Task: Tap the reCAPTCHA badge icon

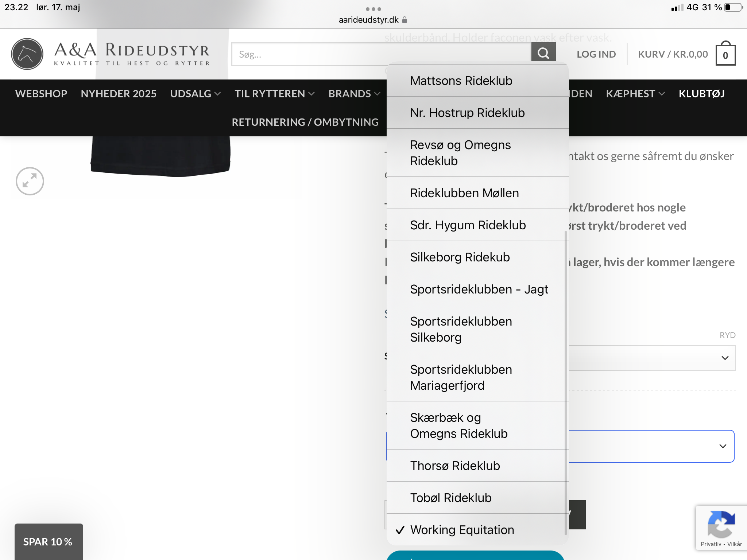Action: pos(721,525)
